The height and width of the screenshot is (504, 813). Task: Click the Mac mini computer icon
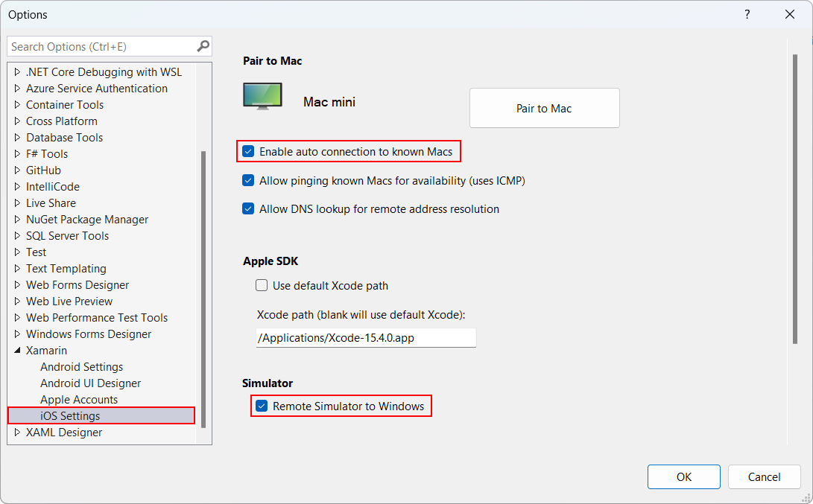pos(262,95)
